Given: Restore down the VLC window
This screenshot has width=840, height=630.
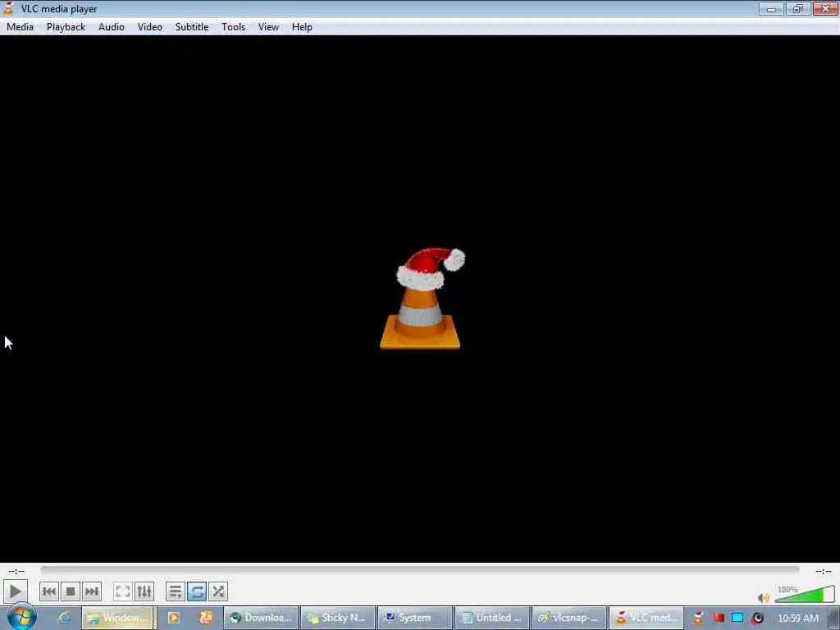Looking at the screenshot, I should (797, 8).
